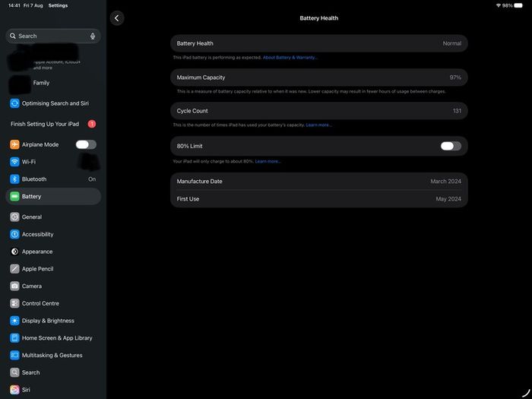Image resolution: width=532 pixels, height=399 pixels.
Task: Open Learn more under 80% Limit
Action: (268, 161)
